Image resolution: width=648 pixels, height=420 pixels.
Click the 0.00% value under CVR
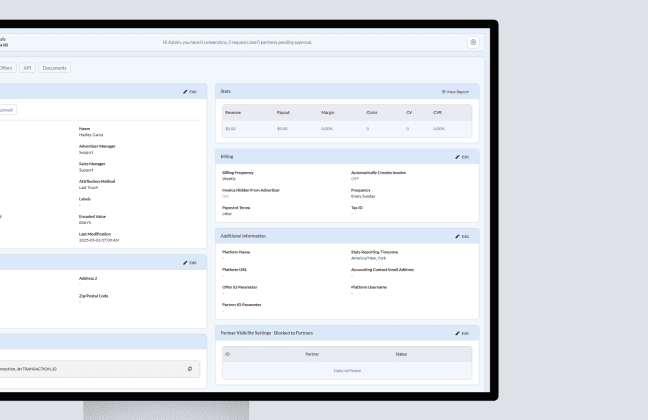(439, 129)
